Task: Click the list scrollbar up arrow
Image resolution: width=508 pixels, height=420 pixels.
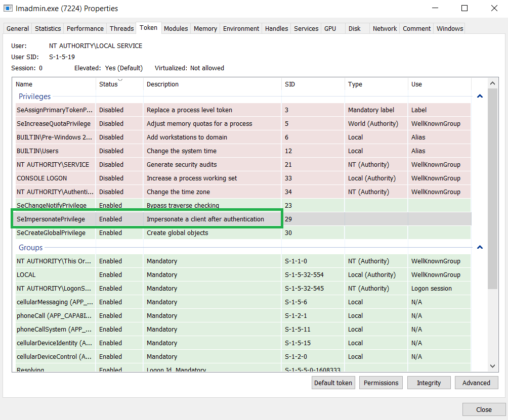Action: [492, 83]
